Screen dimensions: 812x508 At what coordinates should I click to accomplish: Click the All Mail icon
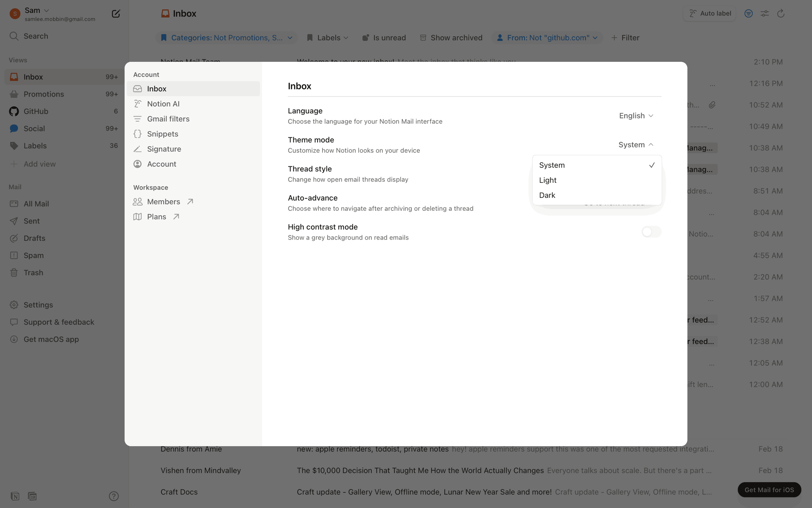pyautogui.click(x=14, y=204)
